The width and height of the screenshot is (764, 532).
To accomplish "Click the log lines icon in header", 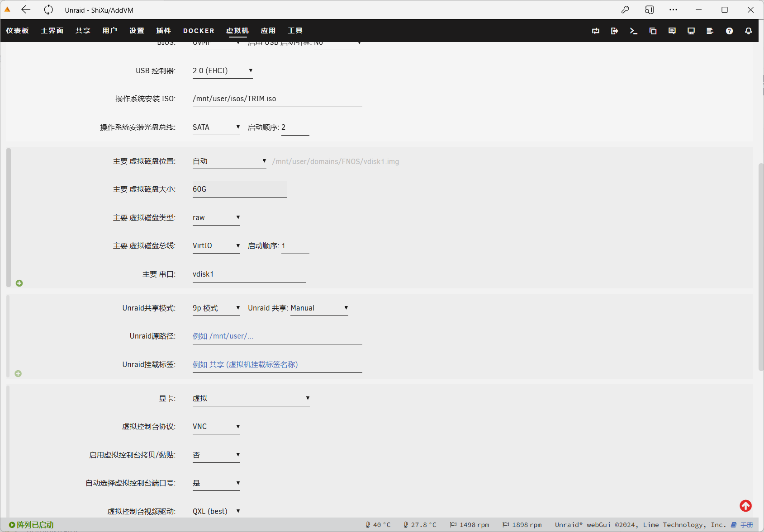I will pos(710,31).
